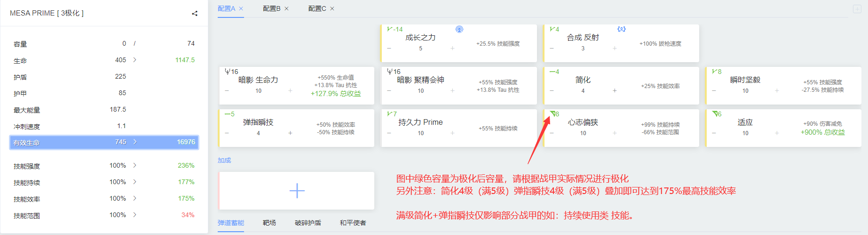
Task: Decrease rank of 持久力 Prime mod
Action: (x=389, y=133)
